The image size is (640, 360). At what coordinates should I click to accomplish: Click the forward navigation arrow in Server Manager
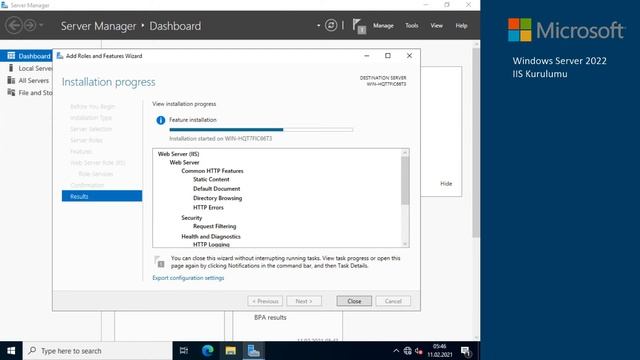(x=30, y=25)
